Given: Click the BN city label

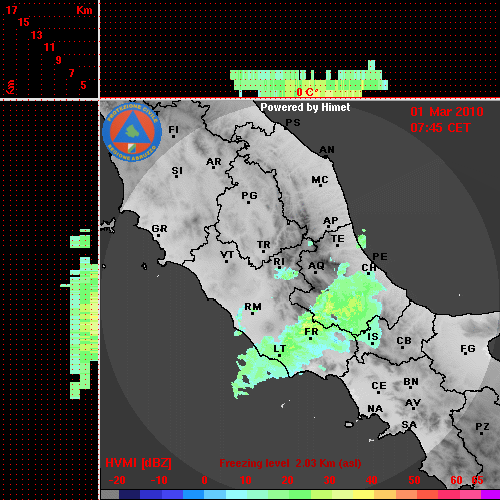Looking at the screenshot, I should point(411,382).
